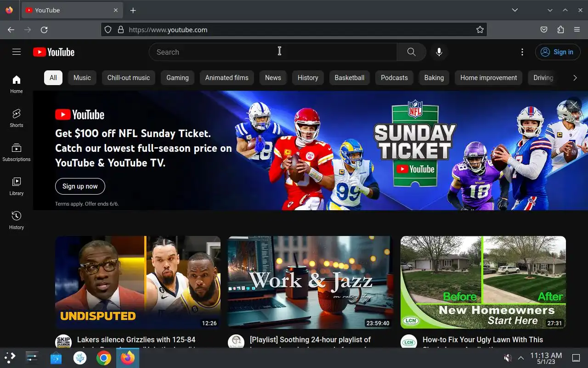Open the Firefox extensions puzzle icon
588x368 pixels.
tap(560, 29)
